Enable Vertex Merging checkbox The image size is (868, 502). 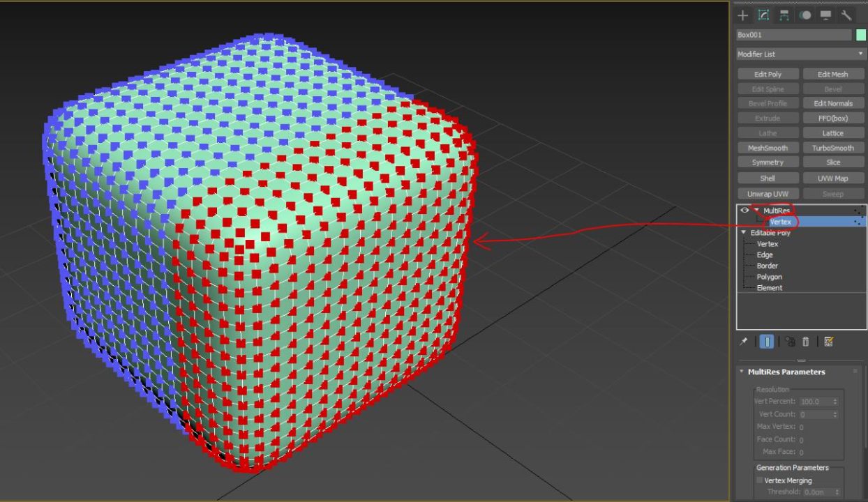759,480
